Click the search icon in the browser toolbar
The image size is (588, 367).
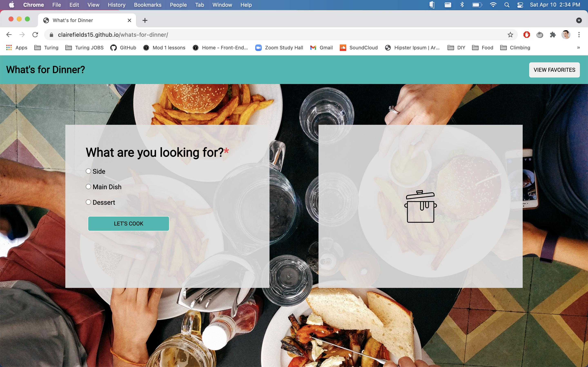point(507,5)
